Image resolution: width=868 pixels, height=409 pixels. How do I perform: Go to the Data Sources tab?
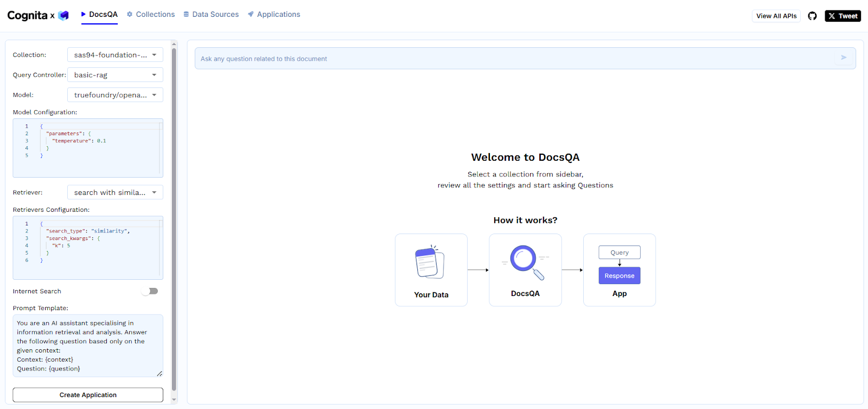tap(211, 15)
